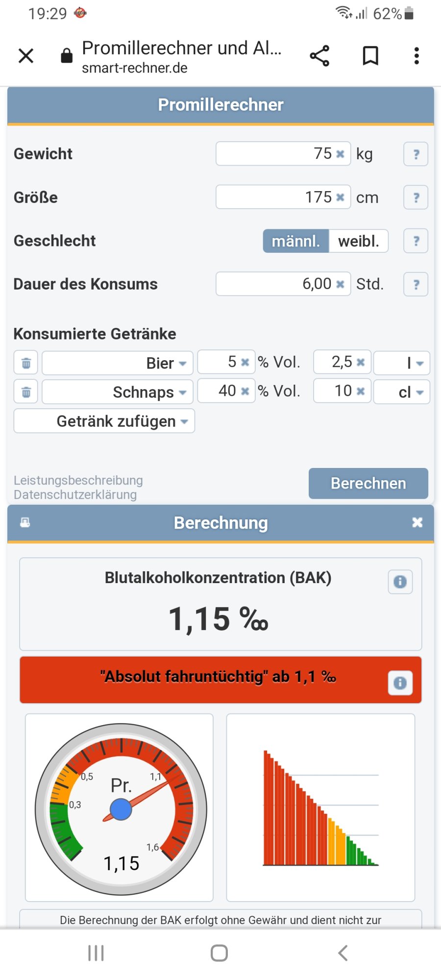Remove the Schnaps drink row
Viewport: 441px width, 980px height.
point(26,392)
